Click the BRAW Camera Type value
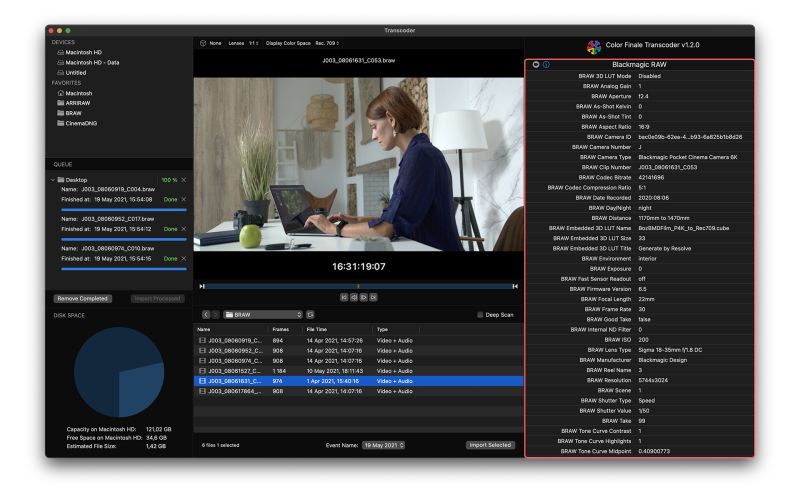 [x=687, y=157]
